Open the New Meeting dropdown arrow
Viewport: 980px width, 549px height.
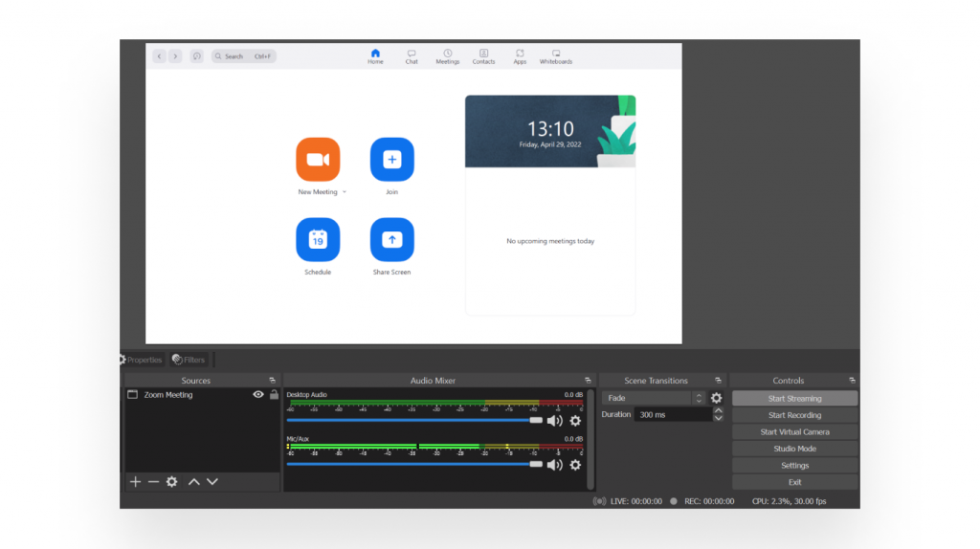(345, 191)
